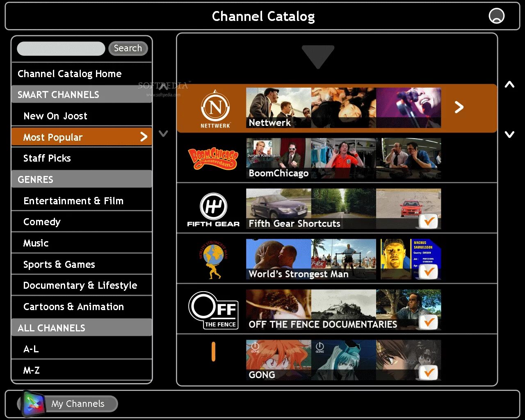Toggle the checkmark on Off The Fence Documentaries

click(x=429, y=322)
